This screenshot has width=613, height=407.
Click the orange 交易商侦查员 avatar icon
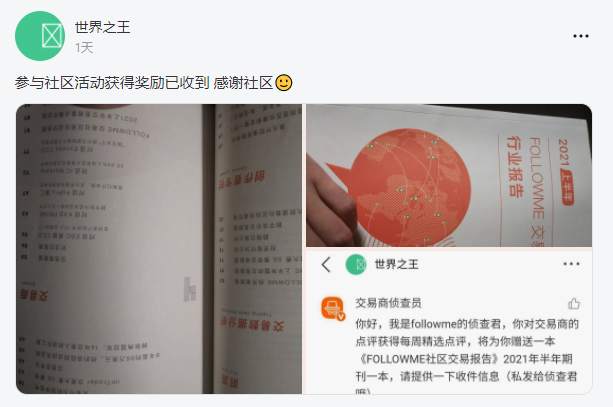(333, 308)
